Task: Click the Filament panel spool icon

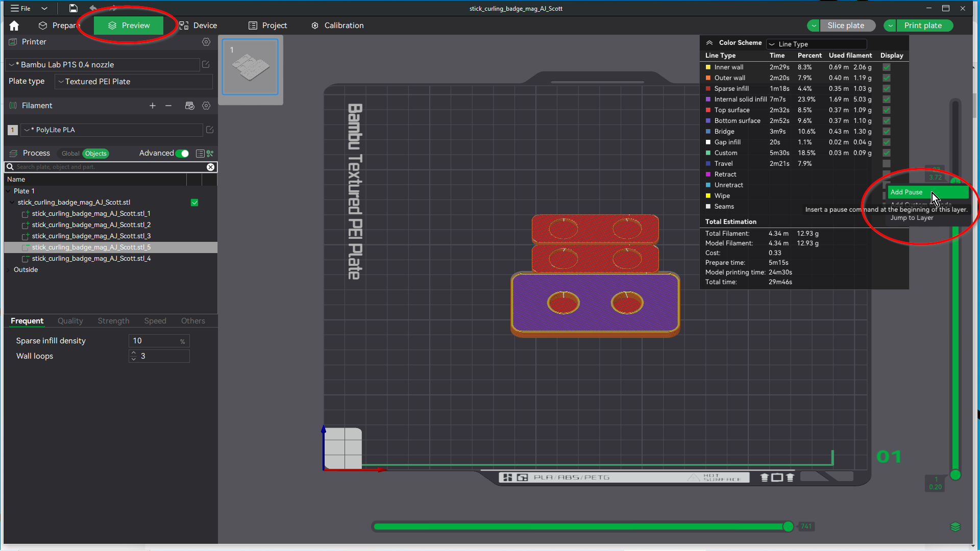Action: pyautogui.click(x=13, y=106)
